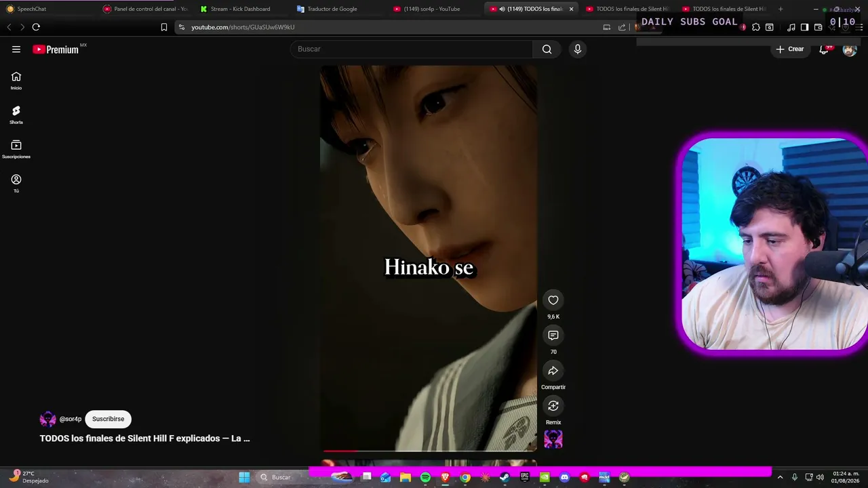Open YouTube notifications bell
This screenshot has width=868, height=488.
click(x=824, y=49)
